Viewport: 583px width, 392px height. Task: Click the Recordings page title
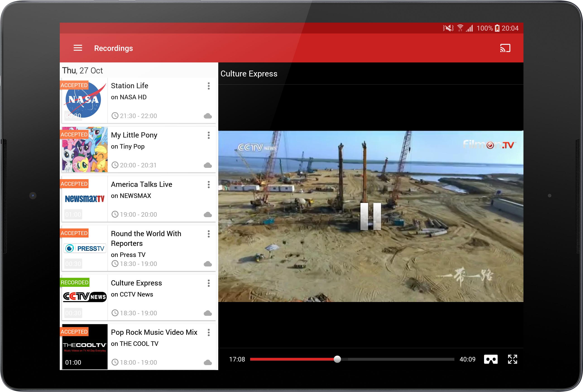(x=113, y=48)
